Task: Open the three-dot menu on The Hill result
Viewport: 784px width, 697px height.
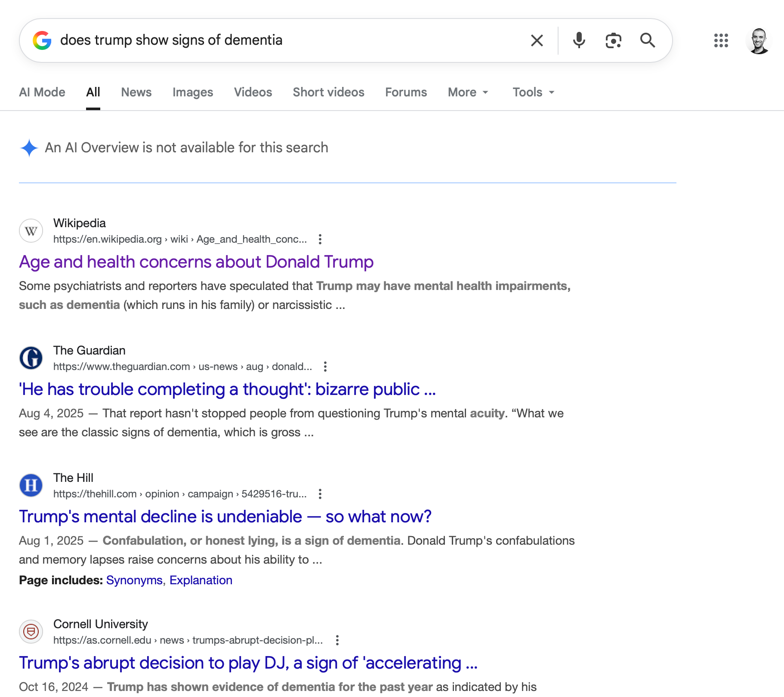Action: click(320, 494)
